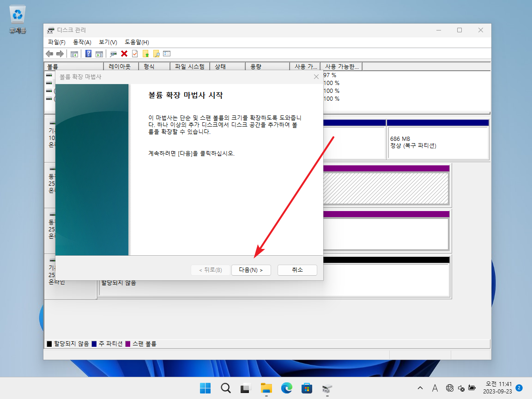The height and width of the screenshot is (399, 532).
Task: Click the Disk Management taskbar icon
Action: click(327, 388)
